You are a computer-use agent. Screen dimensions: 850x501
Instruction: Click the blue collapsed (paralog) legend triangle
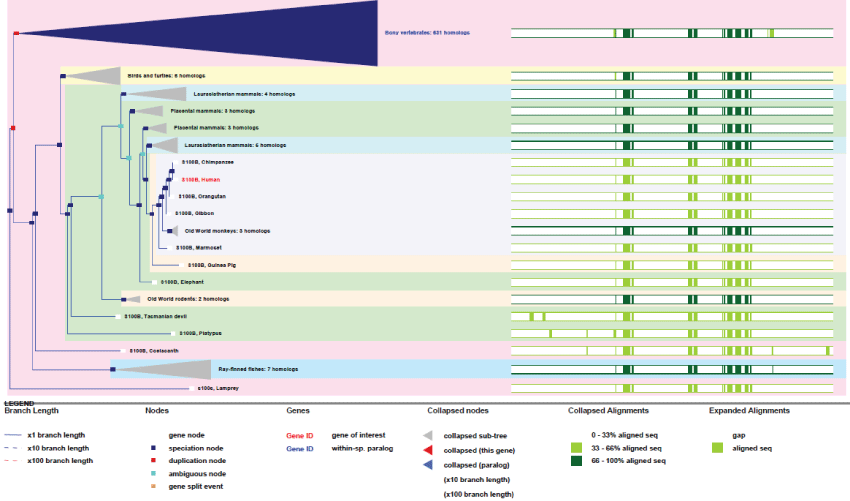[428, 465]
